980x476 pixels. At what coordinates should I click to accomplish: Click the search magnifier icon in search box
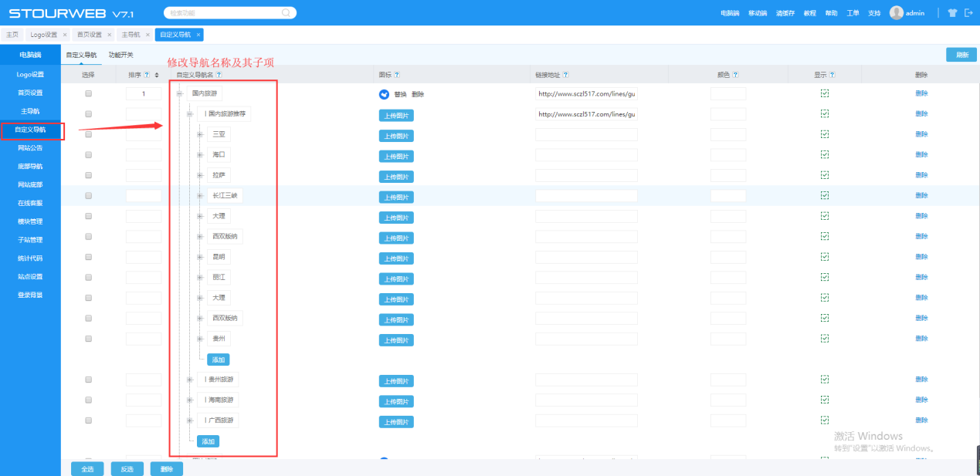point(286,12)
